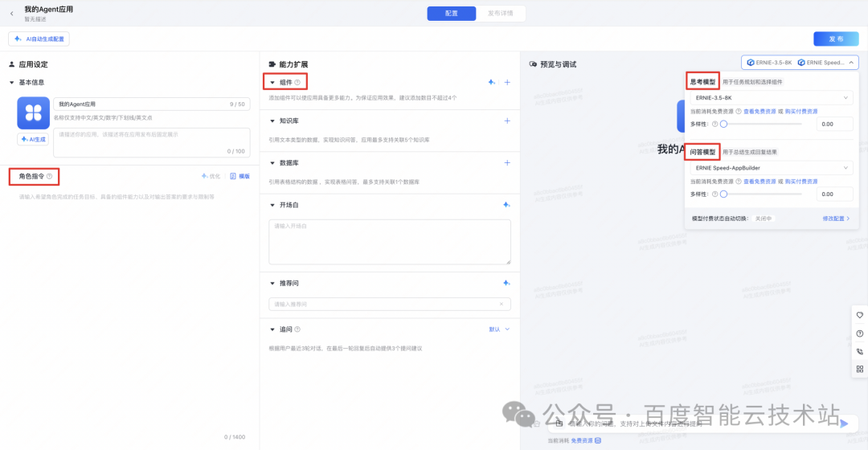Click the 推荐问 input field
The width and height of the screenshot is (868, 450).
(x=390, y=304)
